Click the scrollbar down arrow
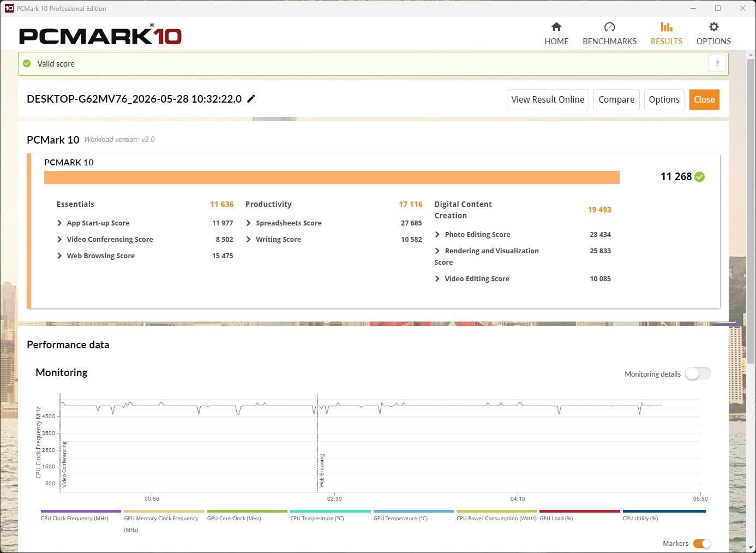The width and height of the screenshot is (756, 553). pos(751,548)
